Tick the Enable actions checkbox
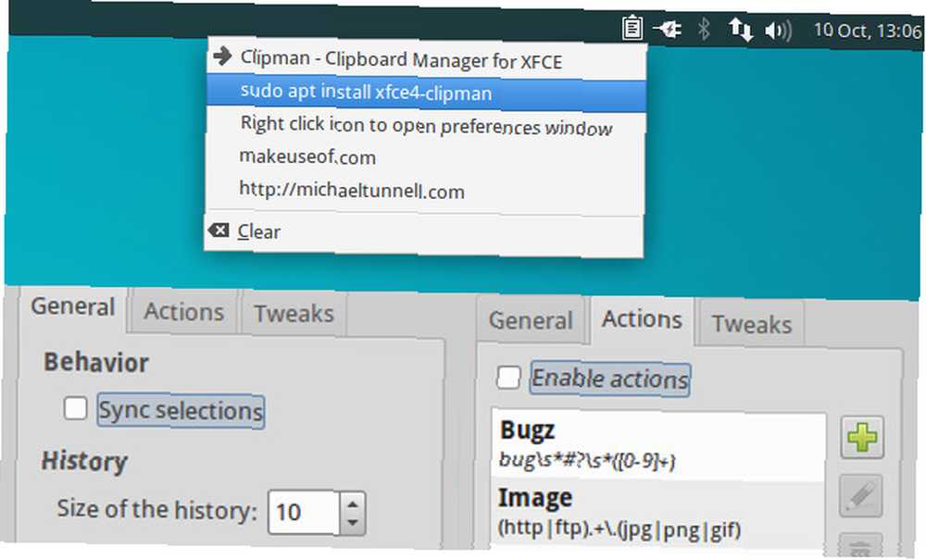Screen dimensions: 926x560 click(508, 378)
